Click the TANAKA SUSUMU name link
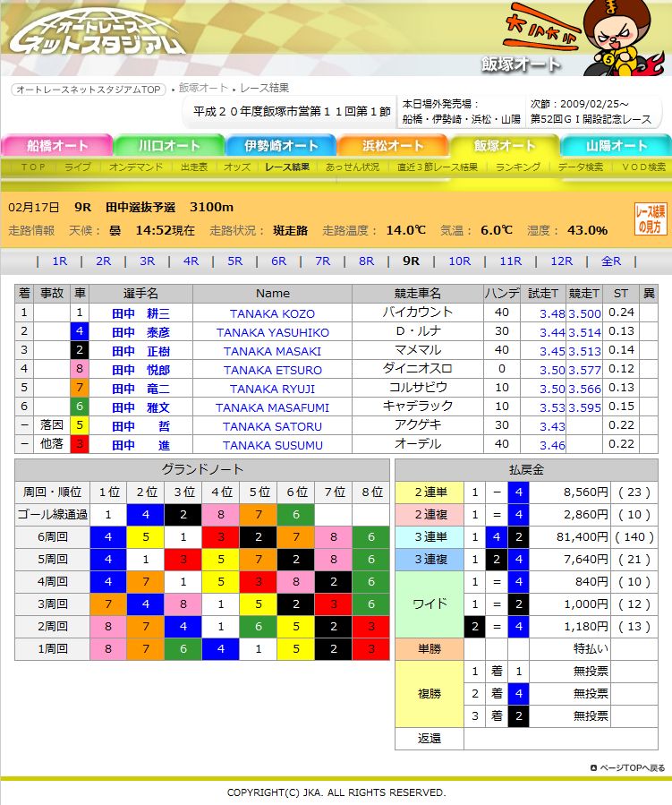 point(272,446)
